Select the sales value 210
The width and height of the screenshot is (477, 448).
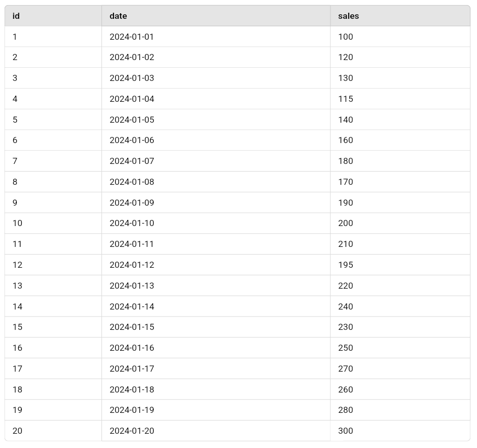[x=345, y=244]
